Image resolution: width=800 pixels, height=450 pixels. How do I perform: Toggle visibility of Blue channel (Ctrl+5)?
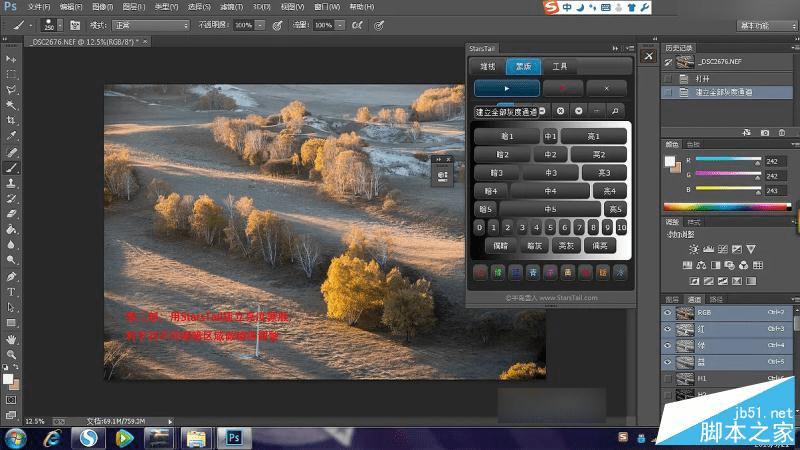(667, 362)
